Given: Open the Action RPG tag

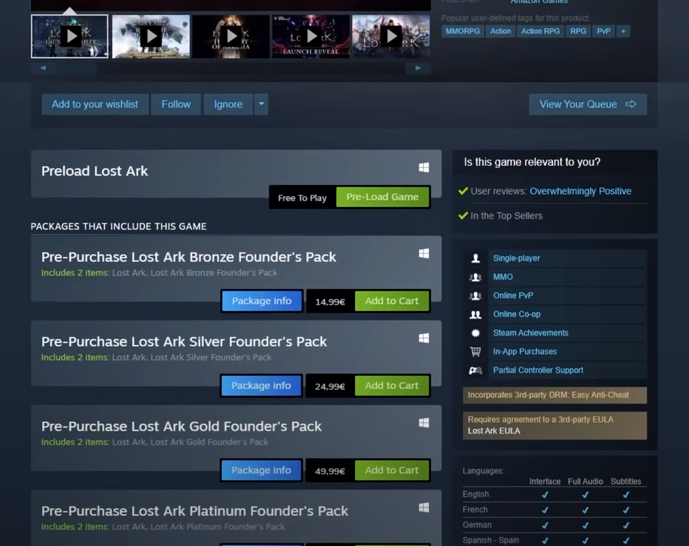Looking at the screenshot, I should point(540,31).
